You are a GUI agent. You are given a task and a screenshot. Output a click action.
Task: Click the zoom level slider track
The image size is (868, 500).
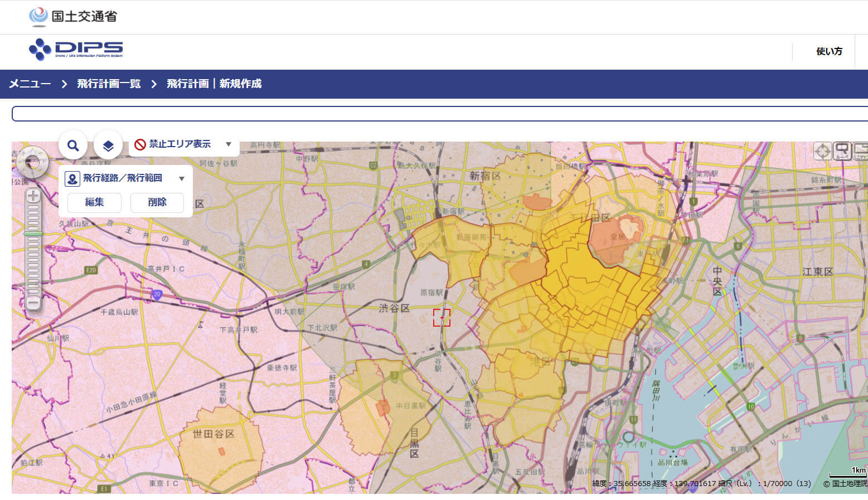[33, 249]
